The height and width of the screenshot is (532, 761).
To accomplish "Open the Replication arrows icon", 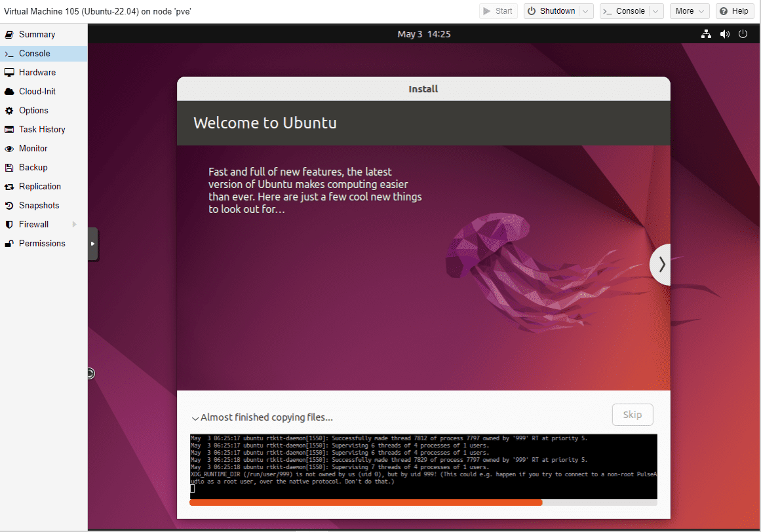I will point(9,186).
